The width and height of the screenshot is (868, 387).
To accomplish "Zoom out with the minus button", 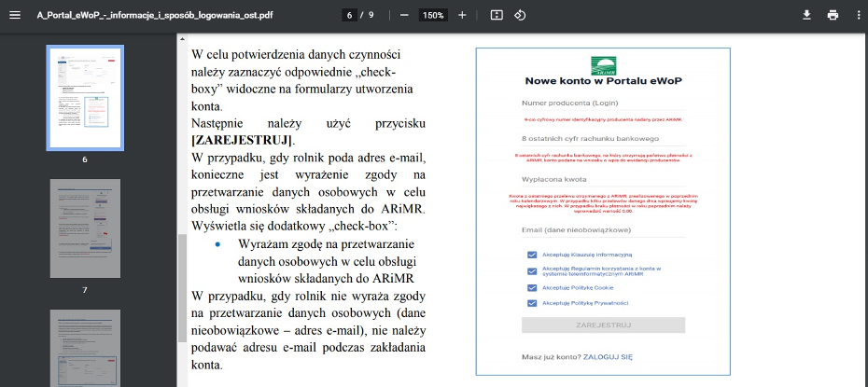I will tap(404, 16).
